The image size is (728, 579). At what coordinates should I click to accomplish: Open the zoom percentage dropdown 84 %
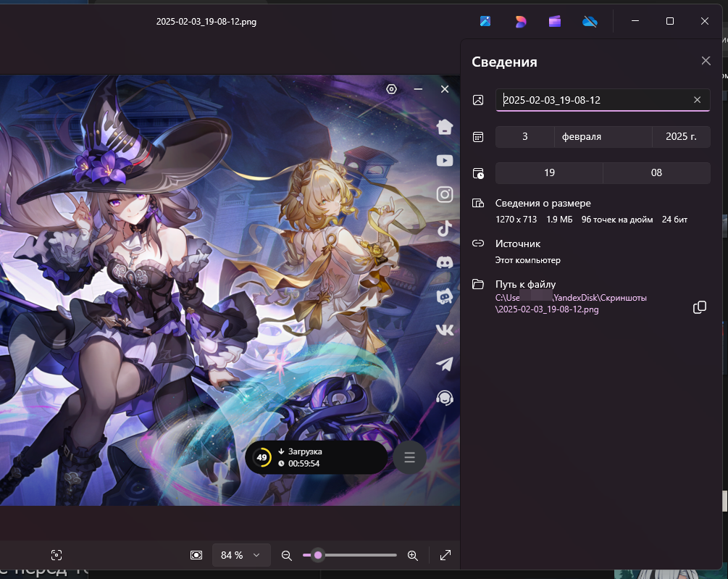point(241,555)
